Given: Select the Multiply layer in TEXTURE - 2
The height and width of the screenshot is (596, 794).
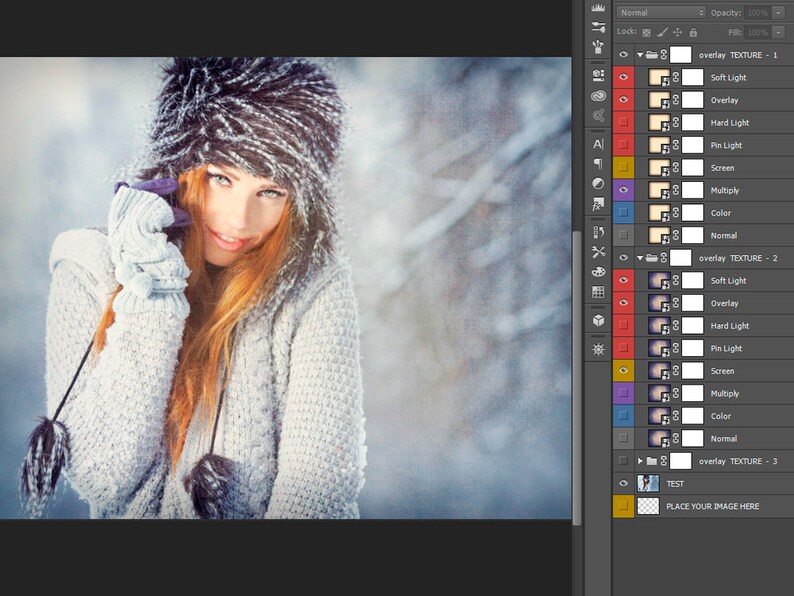Looking at the screenshot, I should pos(714,393).
